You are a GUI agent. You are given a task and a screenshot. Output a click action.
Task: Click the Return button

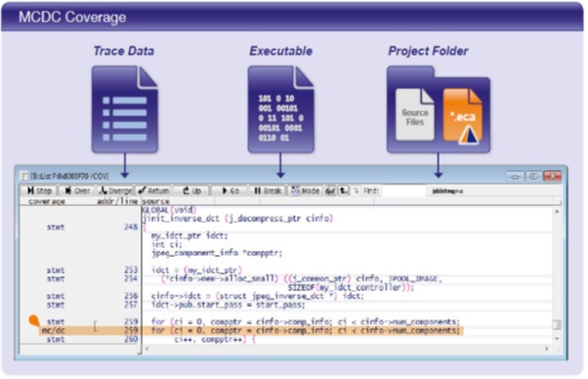tap(153, 190)
